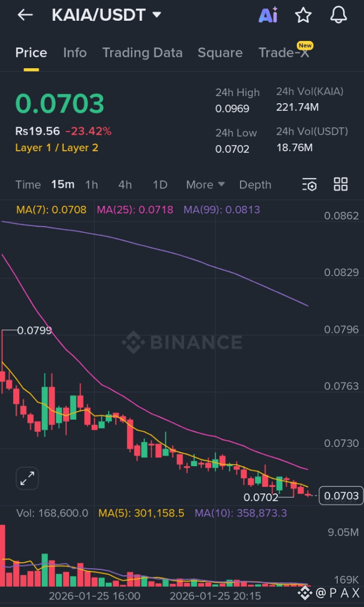Screen dimensions: 364x607
Task: Switch to the 1D interval
Action: [160, 185]
